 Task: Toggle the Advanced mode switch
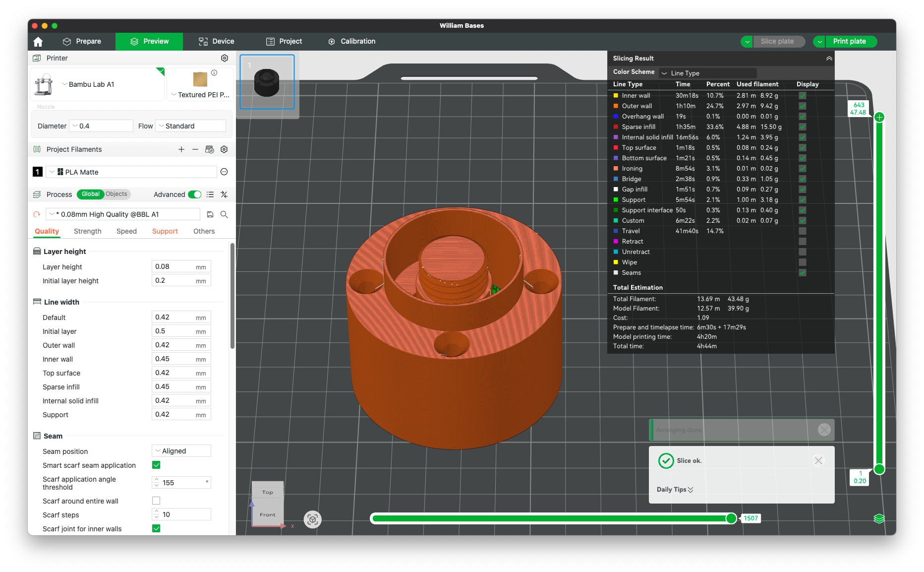click(x=195, y=194)
